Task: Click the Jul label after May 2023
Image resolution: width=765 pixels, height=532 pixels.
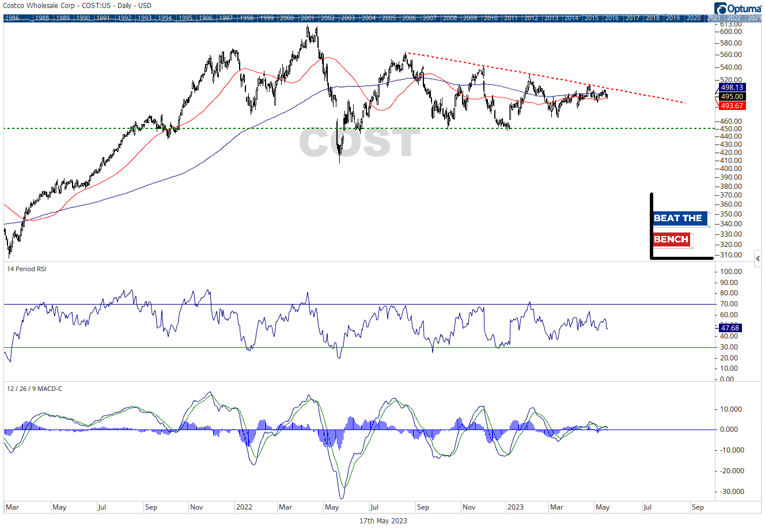Action: point(647,507)
